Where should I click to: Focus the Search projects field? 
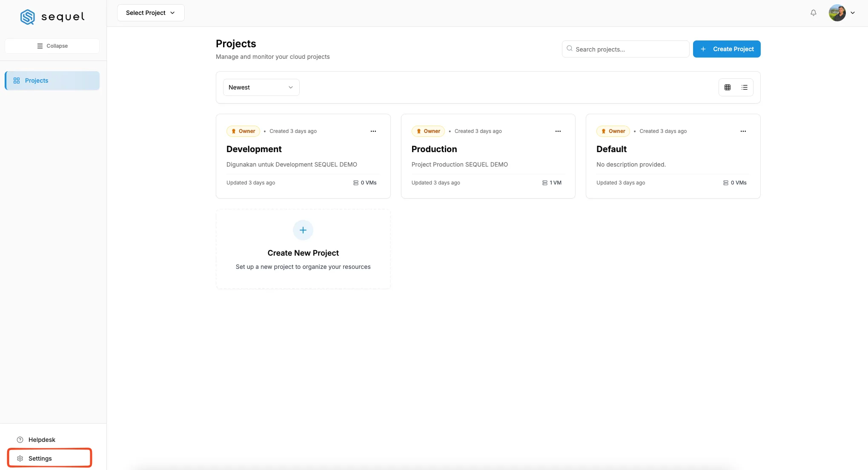click(x=625, y=49)
